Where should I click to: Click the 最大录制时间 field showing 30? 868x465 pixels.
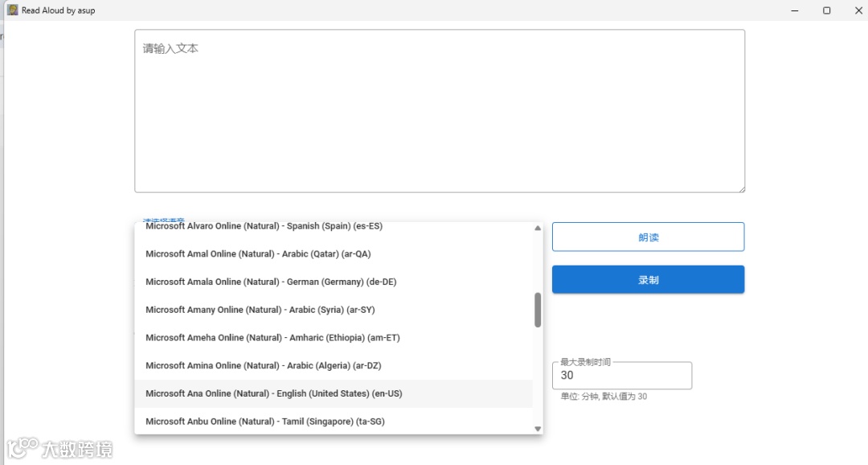coord(621,375)
